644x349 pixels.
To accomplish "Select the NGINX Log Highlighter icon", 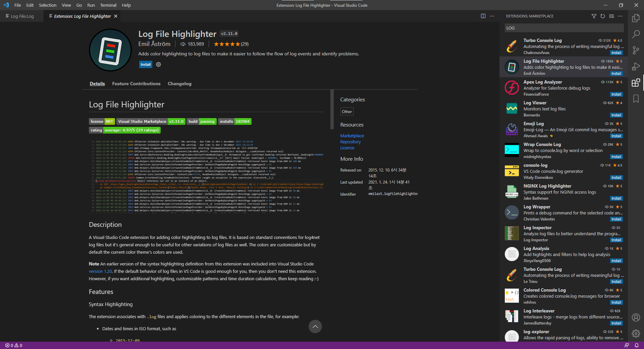I will tap(512, 192).
